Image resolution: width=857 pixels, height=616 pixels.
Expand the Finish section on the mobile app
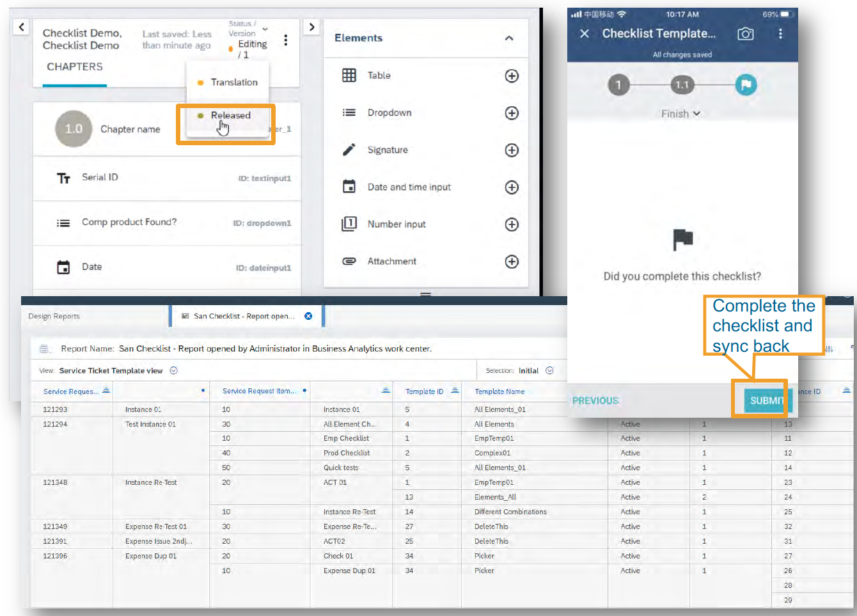click(682, 113)
